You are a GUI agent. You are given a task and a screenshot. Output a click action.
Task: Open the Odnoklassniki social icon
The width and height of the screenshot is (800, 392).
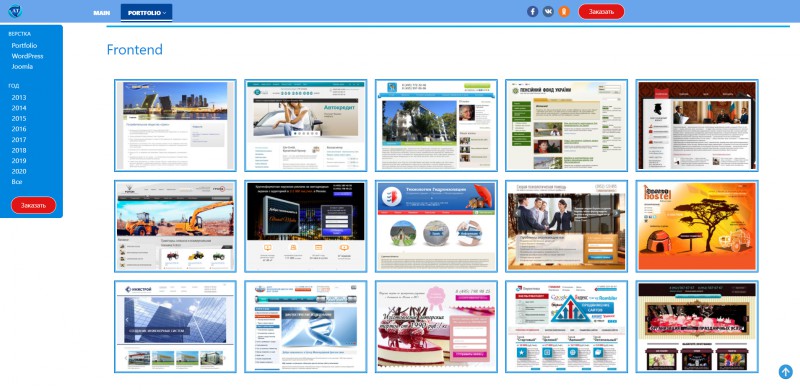(x=564, y=11)
